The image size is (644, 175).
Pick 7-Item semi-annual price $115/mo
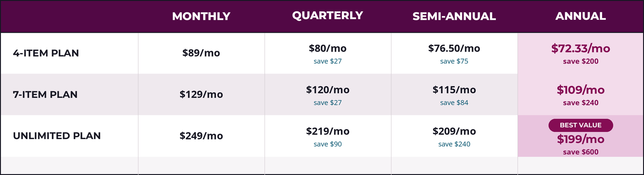[454, 90]
